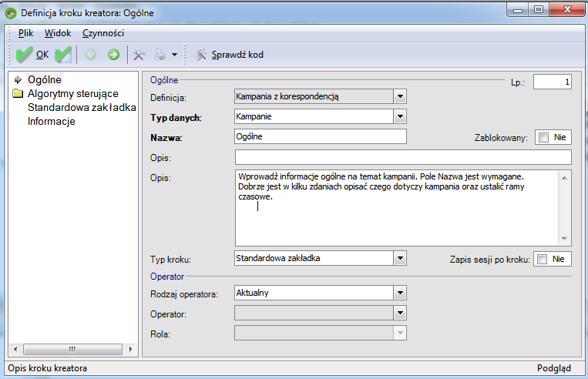
Task: Expand the Definicja dropdown
Action: click(400, 96)
